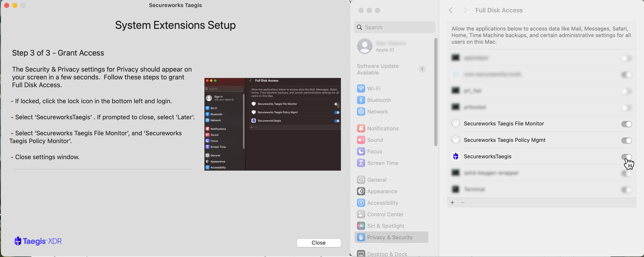Toggle Secureworks Taegis Policy Mgmt access
Screen dimensions: 644x257
click(626, 141)
